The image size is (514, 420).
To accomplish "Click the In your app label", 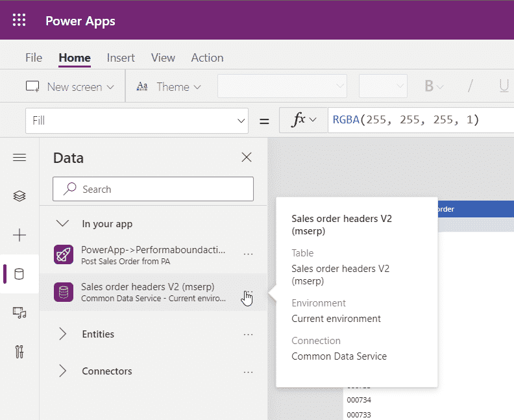I will 107,224.
